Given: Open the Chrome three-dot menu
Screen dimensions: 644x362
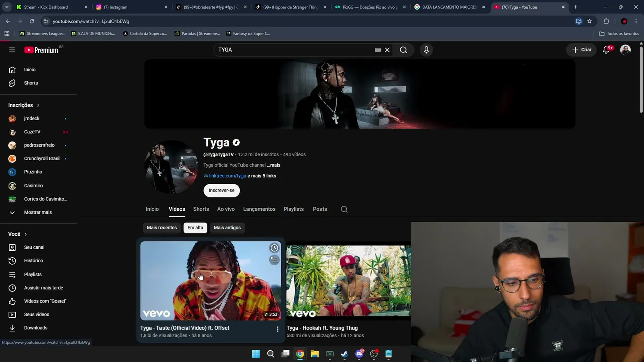Looking at the screenshot, I should coord(637,21).
